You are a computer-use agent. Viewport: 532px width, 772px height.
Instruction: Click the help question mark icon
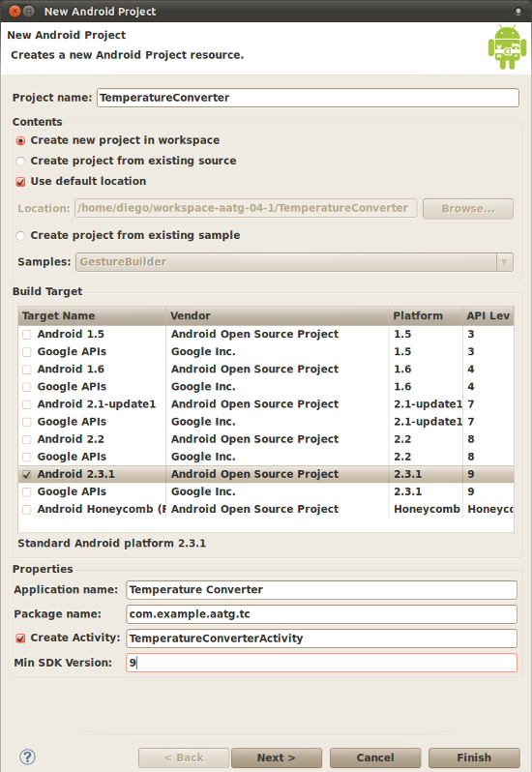(27, 757)
